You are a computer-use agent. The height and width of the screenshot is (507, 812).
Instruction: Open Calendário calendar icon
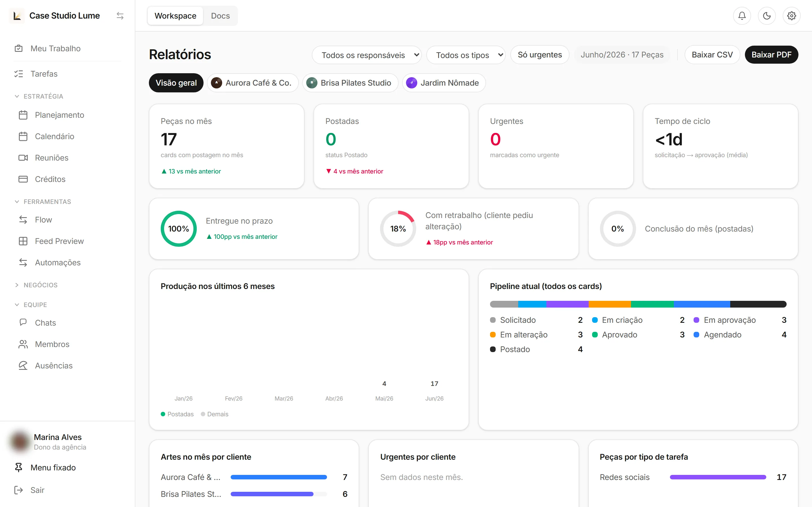click(x=23, y=137)
